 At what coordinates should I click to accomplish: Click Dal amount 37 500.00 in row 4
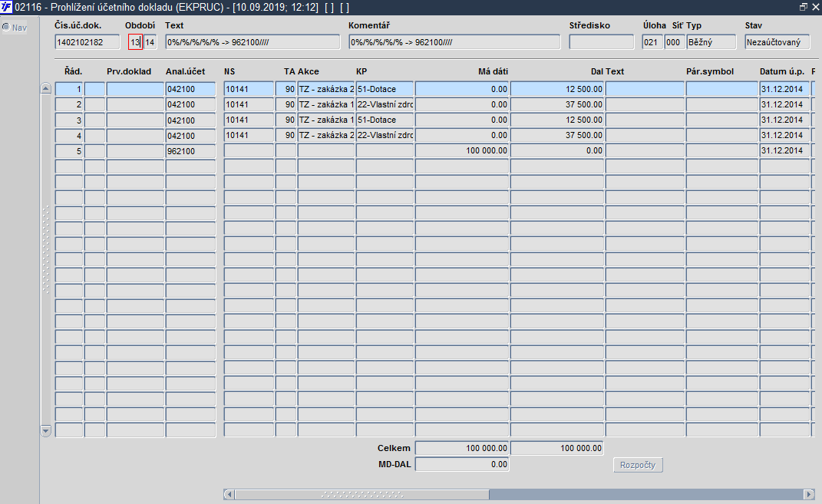pyautogui.click(x=557, y=135)
